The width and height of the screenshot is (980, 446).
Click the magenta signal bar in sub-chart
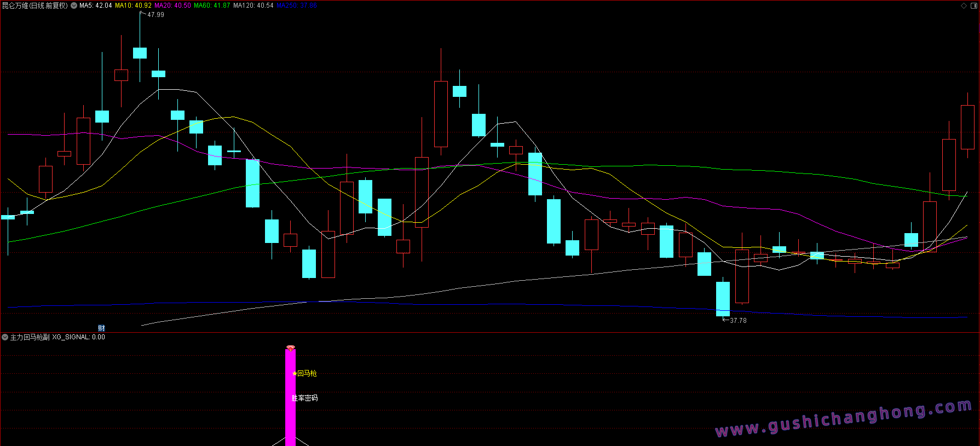[290, 416]
